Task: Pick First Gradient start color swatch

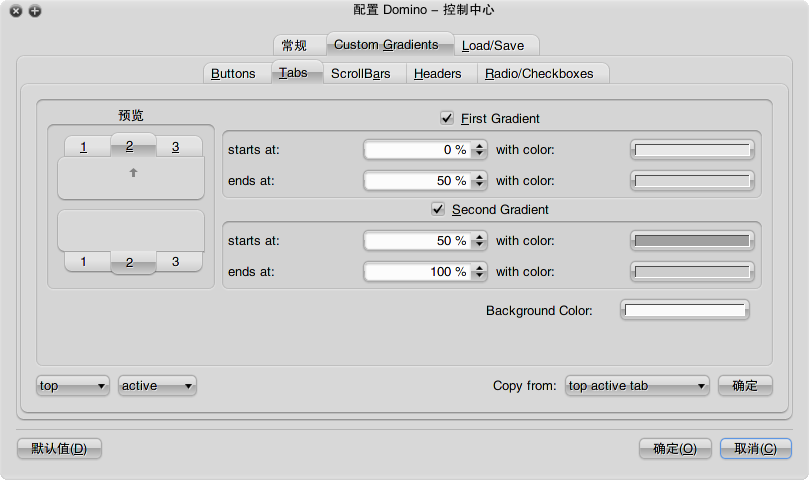Action: click(692, 150)
